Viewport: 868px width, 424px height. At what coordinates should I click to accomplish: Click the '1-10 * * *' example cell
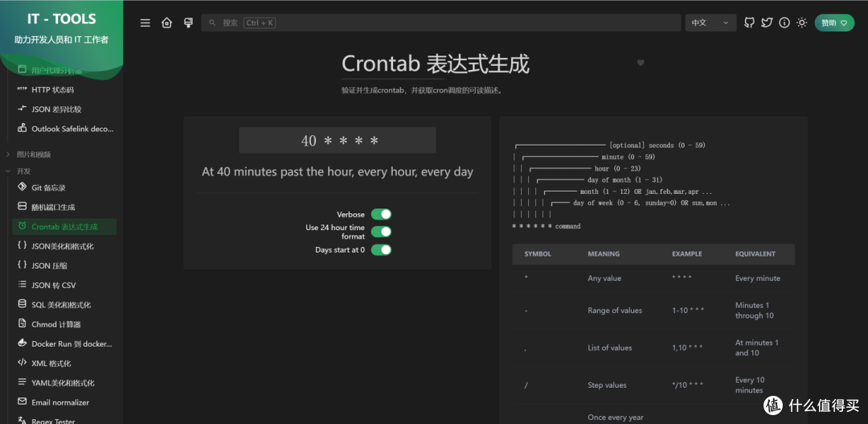pyautogui.click(x=688, y=311)
